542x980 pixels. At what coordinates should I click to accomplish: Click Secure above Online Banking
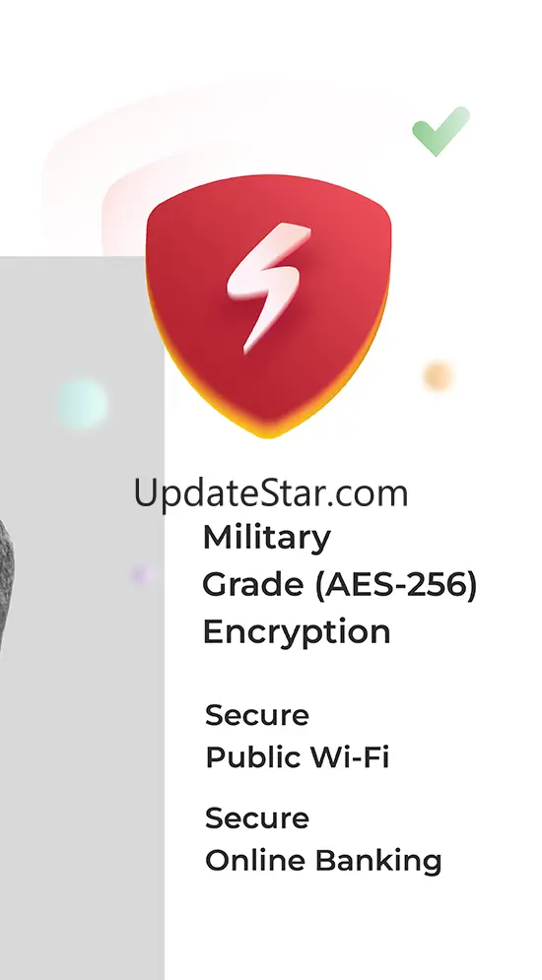coord(257,818)
